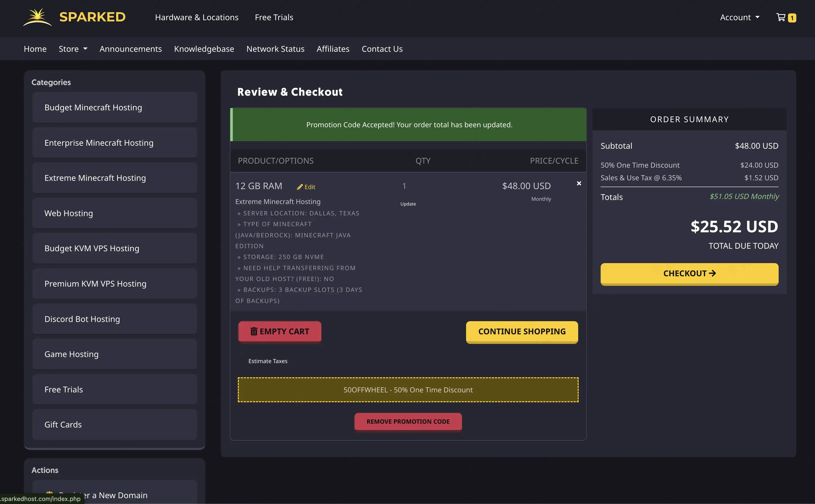Open the Store dropdown menu

[x=73, y=49]
